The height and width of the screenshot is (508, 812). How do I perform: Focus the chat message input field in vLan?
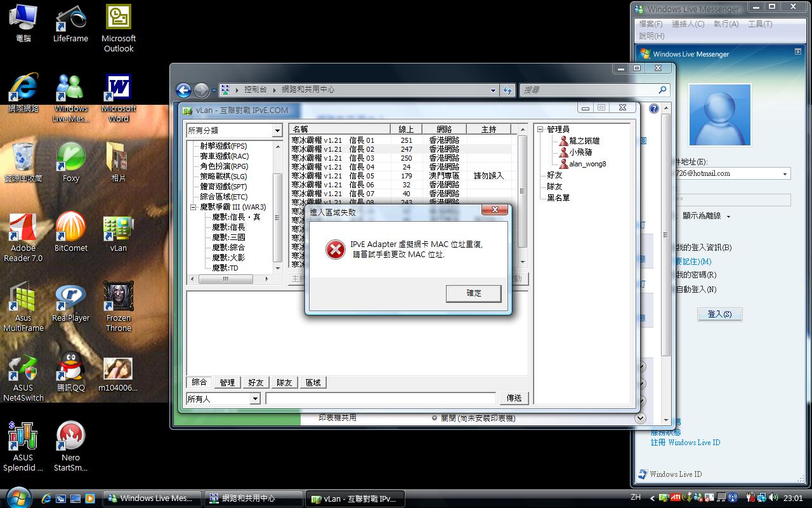(381, 399)
